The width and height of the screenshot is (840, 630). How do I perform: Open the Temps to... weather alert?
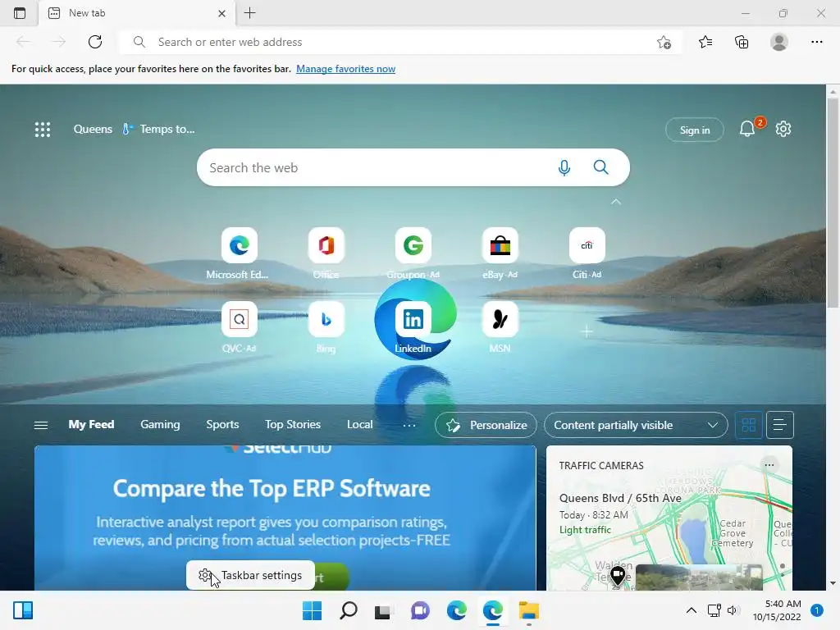click(158, 129)
